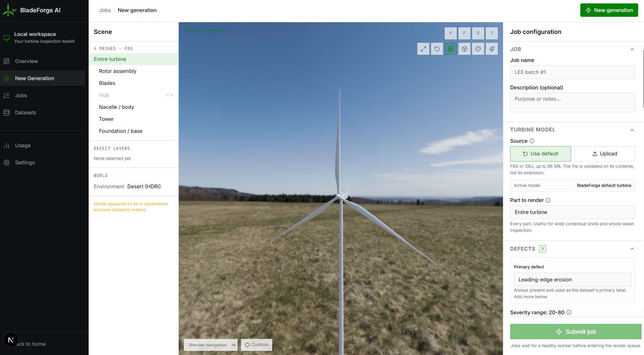
Task: Click the round N avatar badge
Action: click(11, 340)
